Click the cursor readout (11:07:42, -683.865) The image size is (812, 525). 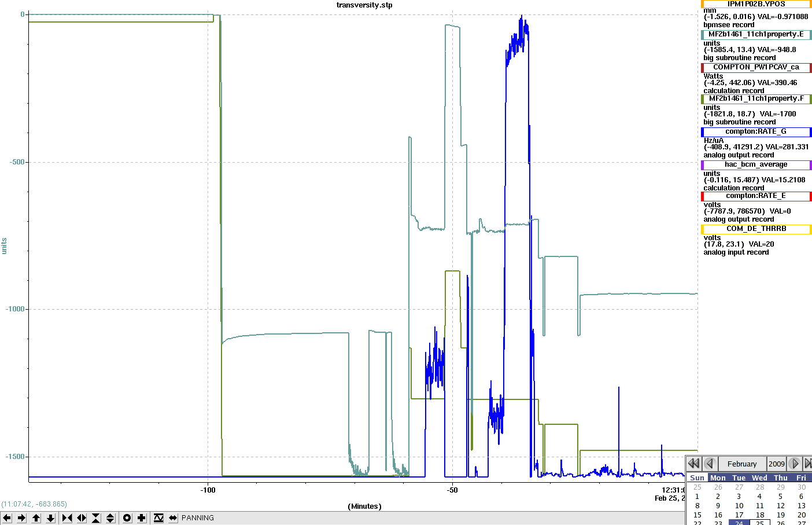click(x=34, y=504)
